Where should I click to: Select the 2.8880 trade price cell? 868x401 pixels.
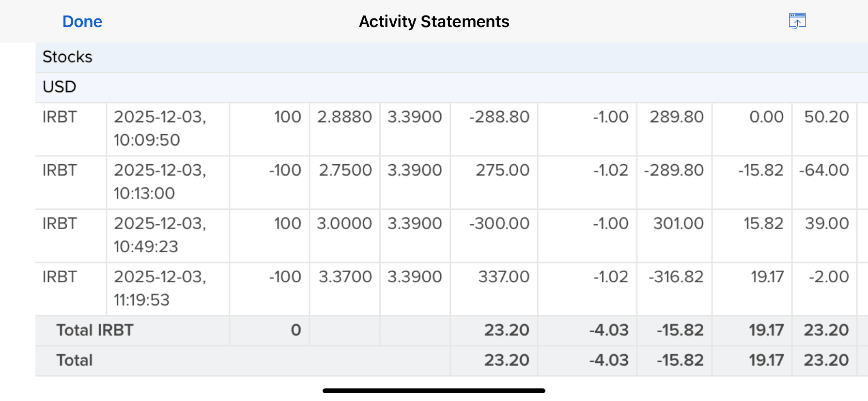pyautogui.click(x=344, y=117)
